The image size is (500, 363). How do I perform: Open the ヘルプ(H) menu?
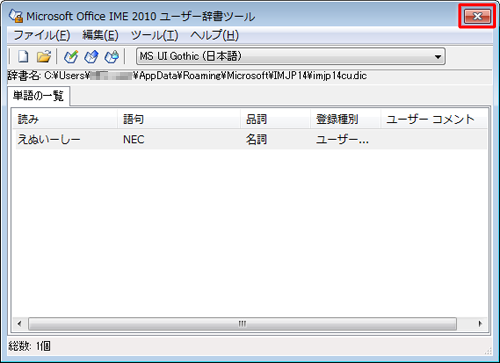tap(215, 35)
